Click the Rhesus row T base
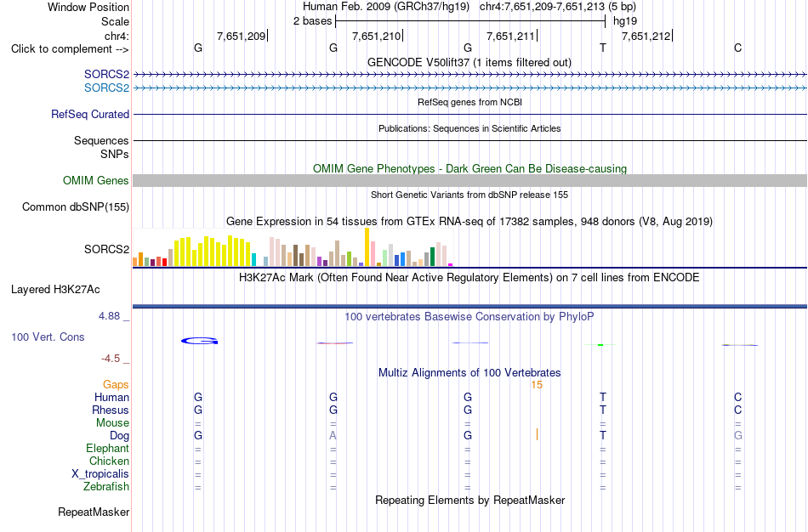The width and height of the screenshot is (808, 532). [x=603, y=410]
